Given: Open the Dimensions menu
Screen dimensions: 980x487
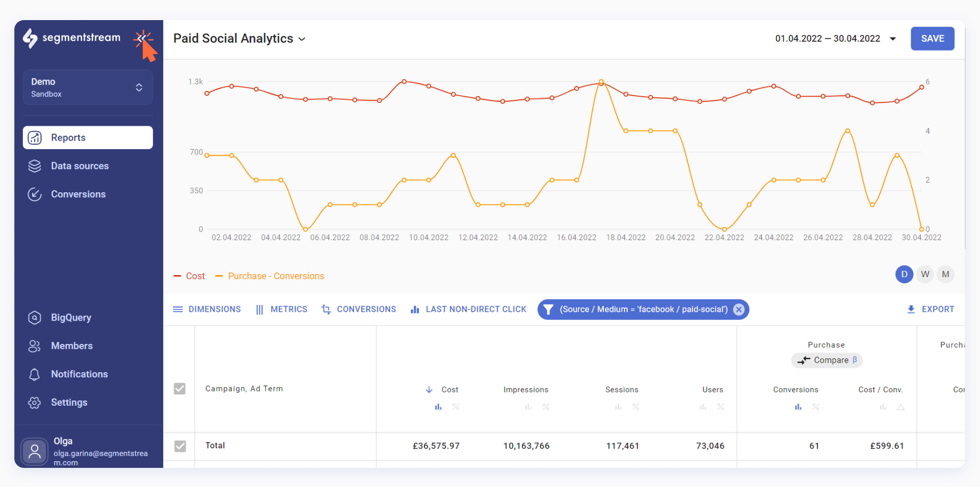Looking at the screenshot, I should 207,310.
